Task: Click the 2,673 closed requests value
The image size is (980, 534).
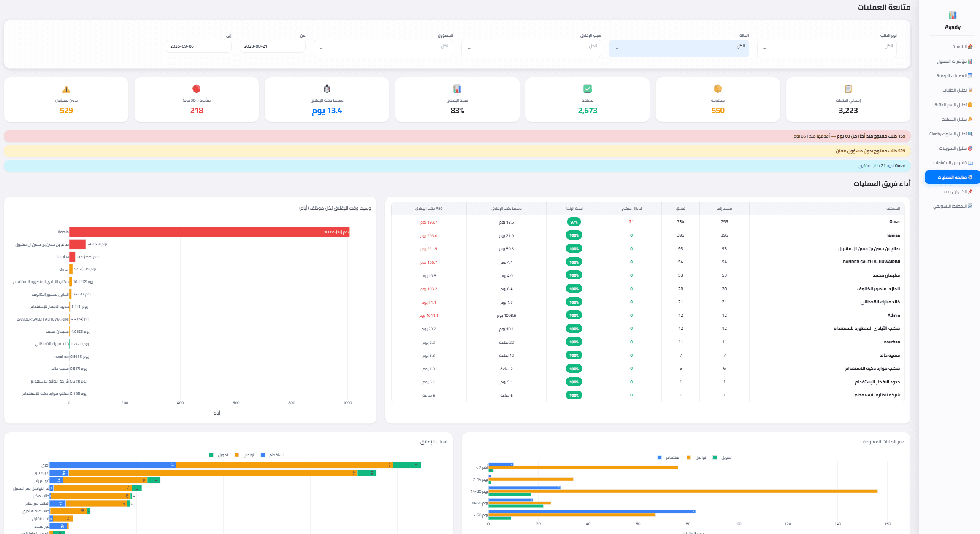Action: tap(587, 111)
